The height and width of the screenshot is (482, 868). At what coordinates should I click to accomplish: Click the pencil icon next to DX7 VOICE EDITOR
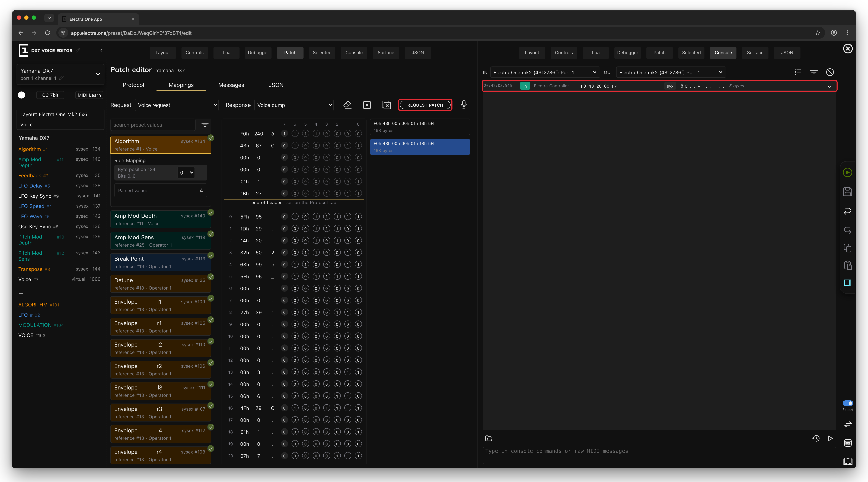[78, 50]
